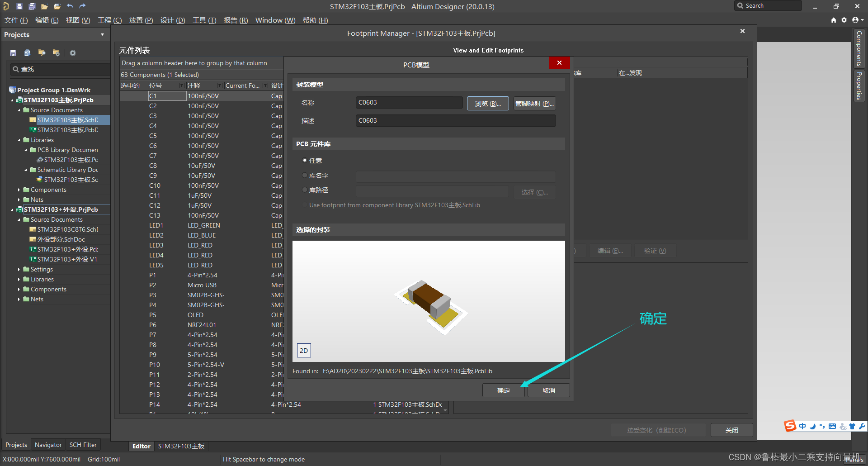Screen dimensions: 868x466
Task: Open the 编辑 (E) menu
Action: [47, 20]
